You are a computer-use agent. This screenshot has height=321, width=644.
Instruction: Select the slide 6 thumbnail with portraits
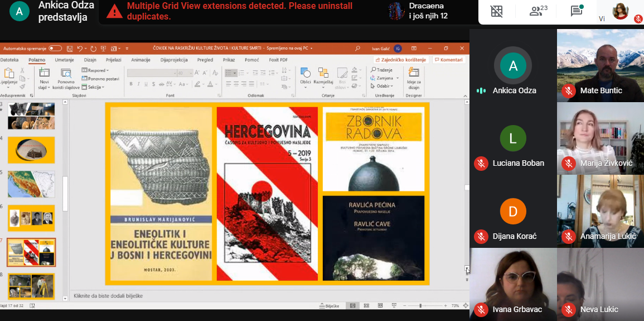click(x=31, y=218)
